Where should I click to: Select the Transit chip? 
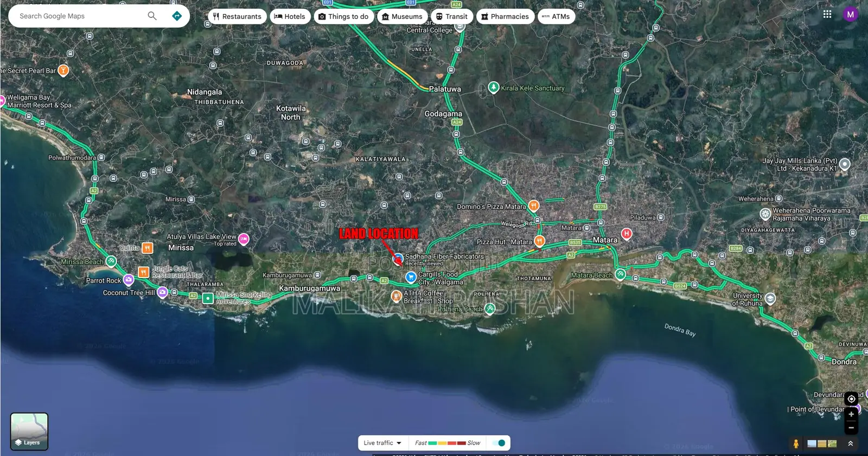452,16
